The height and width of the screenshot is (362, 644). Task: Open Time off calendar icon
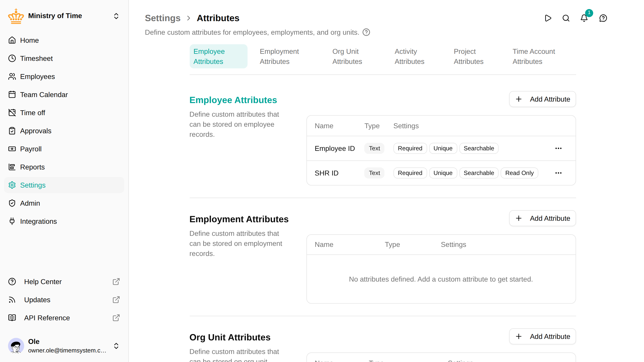pos(12,113)
